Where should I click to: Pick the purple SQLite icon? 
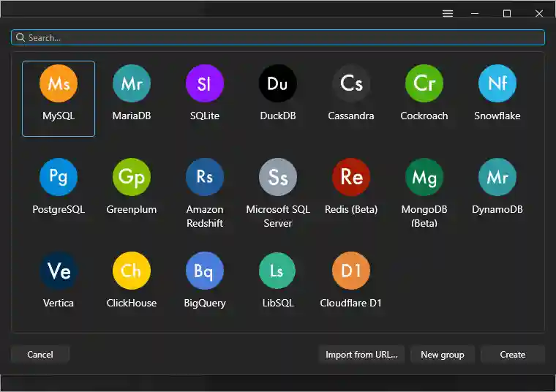click(x=205, y=83)
